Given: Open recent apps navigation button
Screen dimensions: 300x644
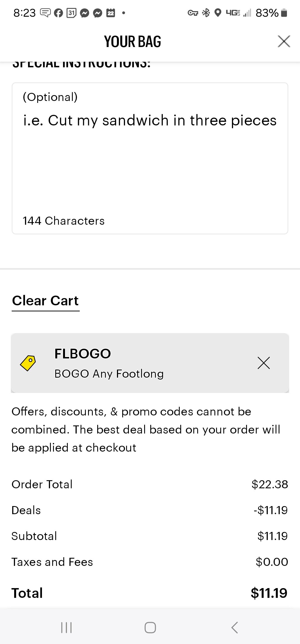Looking at the screenshot, I should pyautogui.click(x=66, y=628).
